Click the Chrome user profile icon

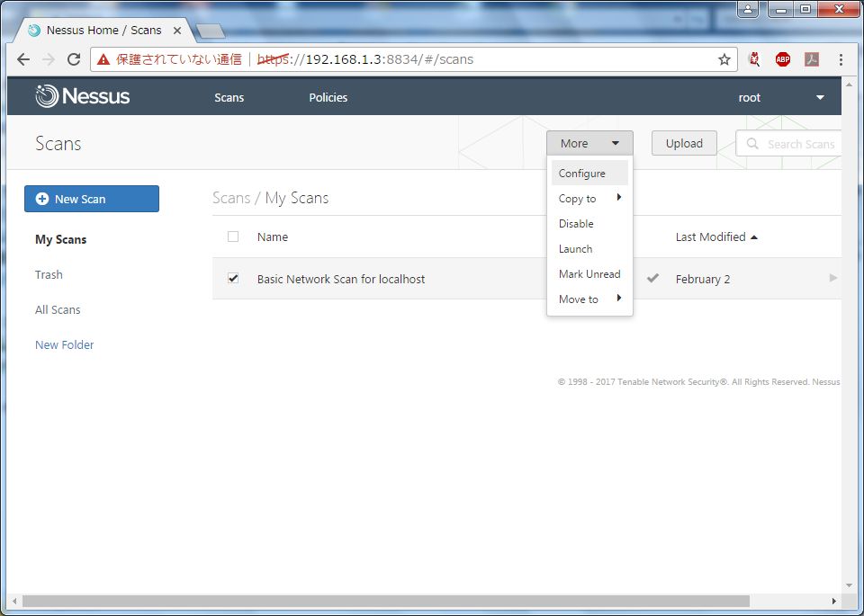pos(748,9)
